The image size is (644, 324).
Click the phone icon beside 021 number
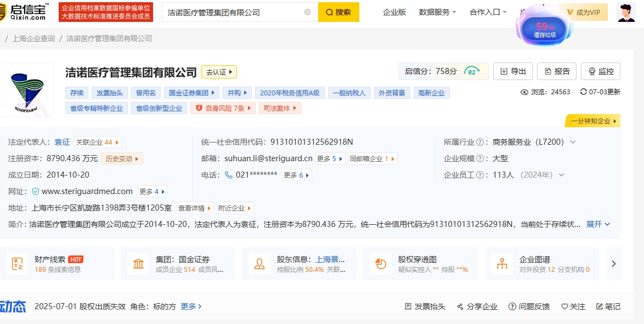pyautogui.click(x=229, y=175)
